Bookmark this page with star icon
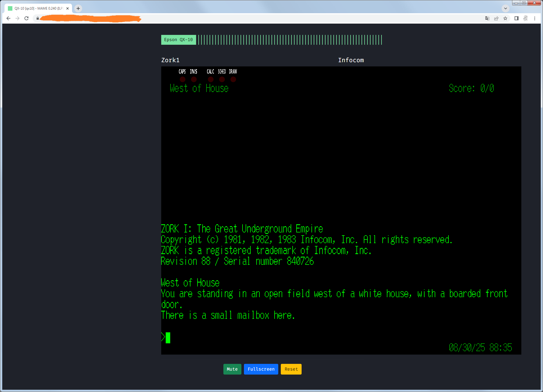543x392 pixels. coord(505,18)
